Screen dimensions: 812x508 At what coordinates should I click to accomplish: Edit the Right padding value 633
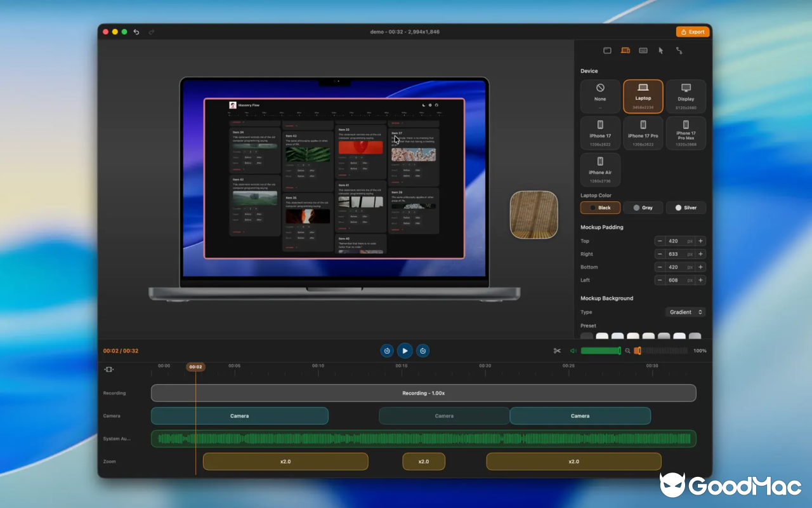click(x=680, y=254)
